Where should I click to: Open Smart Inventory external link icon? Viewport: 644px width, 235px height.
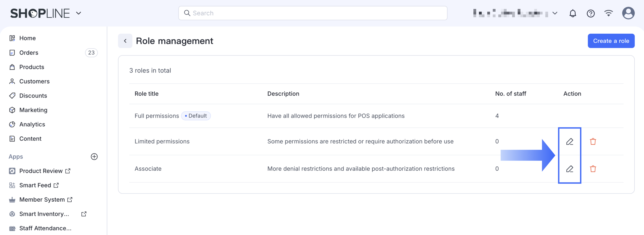click(x=84, y=214)
